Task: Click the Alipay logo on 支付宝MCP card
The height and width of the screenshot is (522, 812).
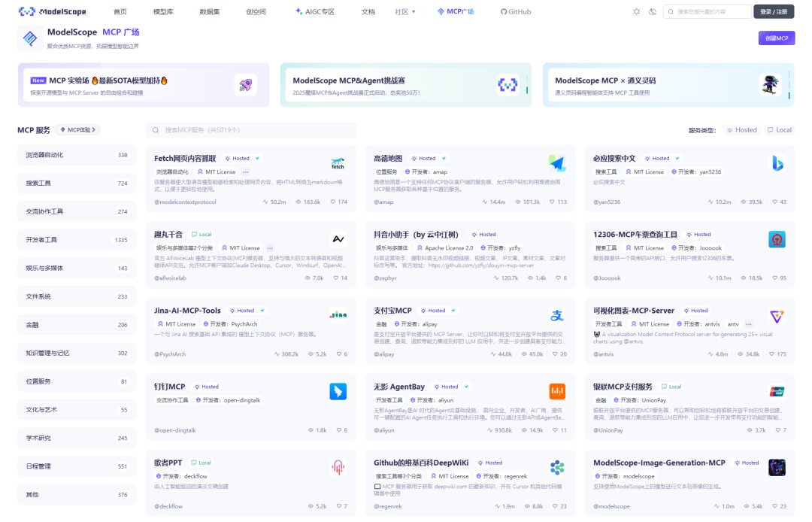Action: [556, 315]
